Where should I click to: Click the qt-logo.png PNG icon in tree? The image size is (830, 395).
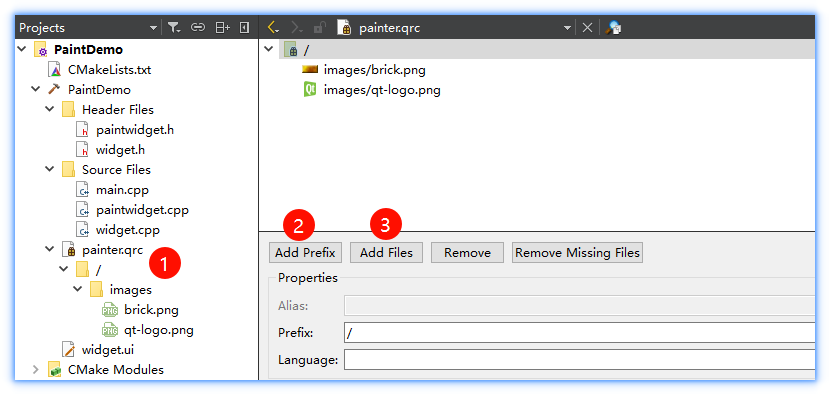(110, 330)
